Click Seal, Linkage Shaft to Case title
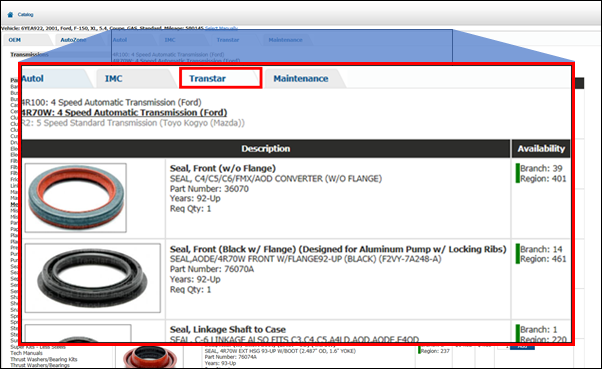Screen dimensions: 602x369 tap(228, 329)
